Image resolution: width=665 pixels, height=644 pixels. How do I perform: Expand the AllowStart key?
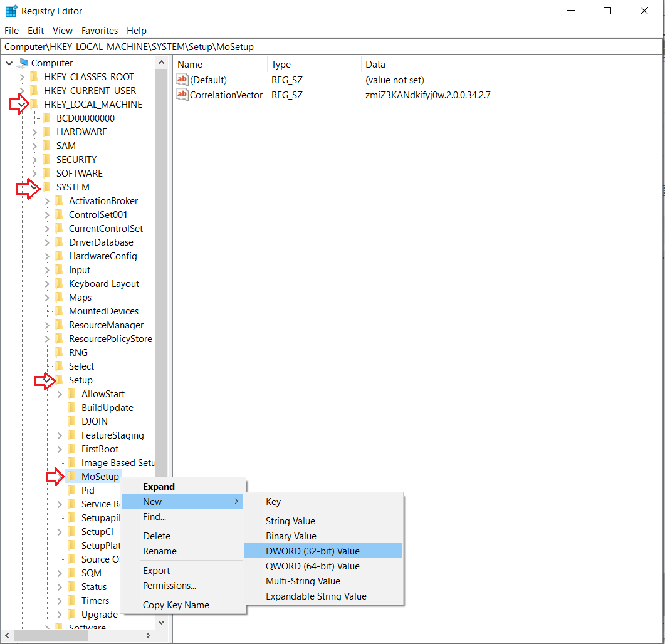(60, 394)
